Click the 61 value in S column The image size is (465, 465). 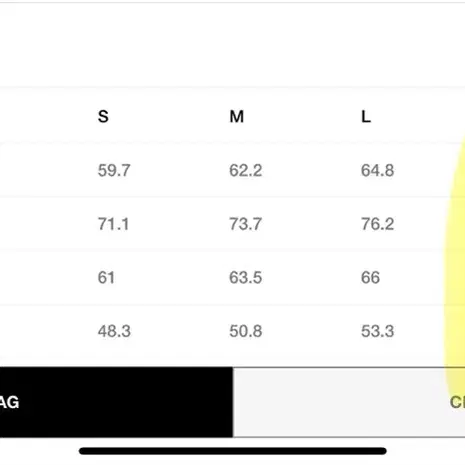pos(106,277)
